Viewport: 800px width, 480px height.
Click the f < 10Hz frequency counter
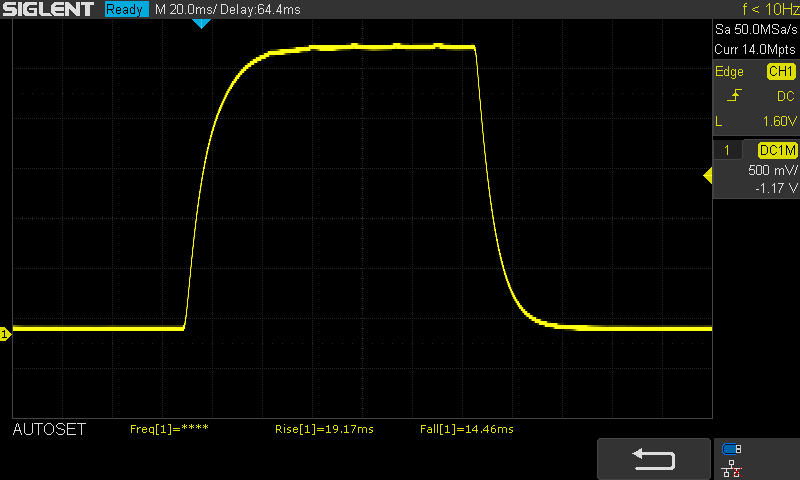tap(770, 9)
